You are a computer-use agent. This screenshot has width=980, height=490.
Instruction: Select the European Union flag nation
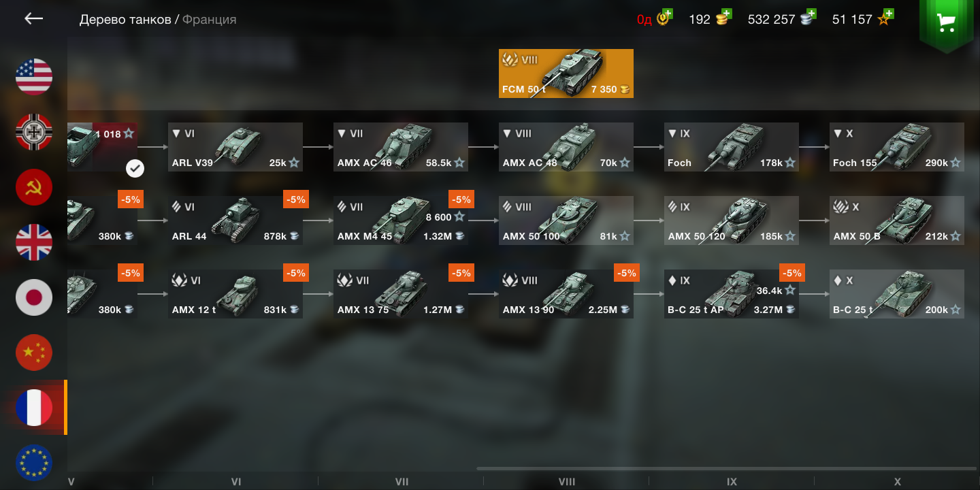click(x=34, y=463)
